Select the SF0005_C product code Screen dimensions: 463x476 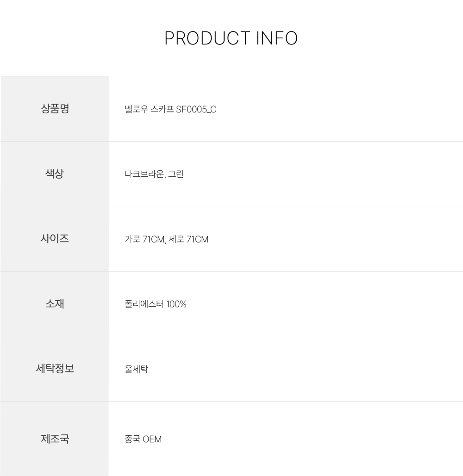click(196, 110)
